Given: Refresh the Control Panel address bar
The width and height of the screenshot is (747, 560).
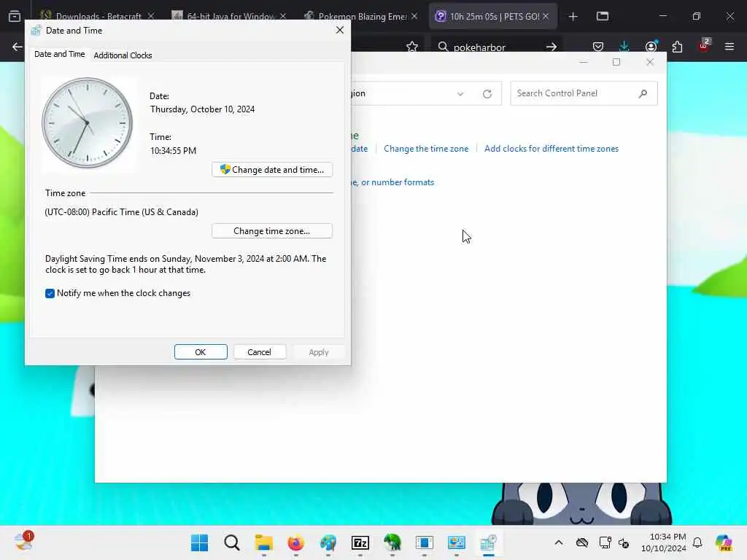Looking at the screenshot, I should click(487, 94).
